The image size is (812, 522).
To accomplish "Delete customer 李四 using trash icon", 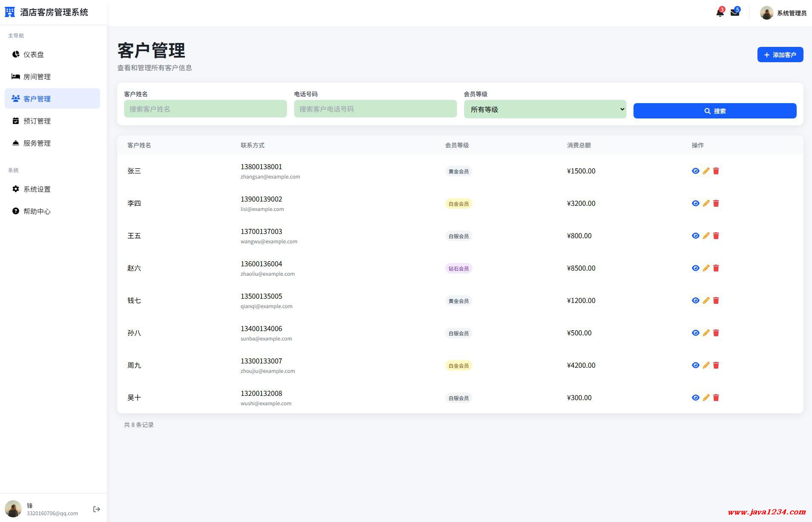I will (x=716, y=203).
